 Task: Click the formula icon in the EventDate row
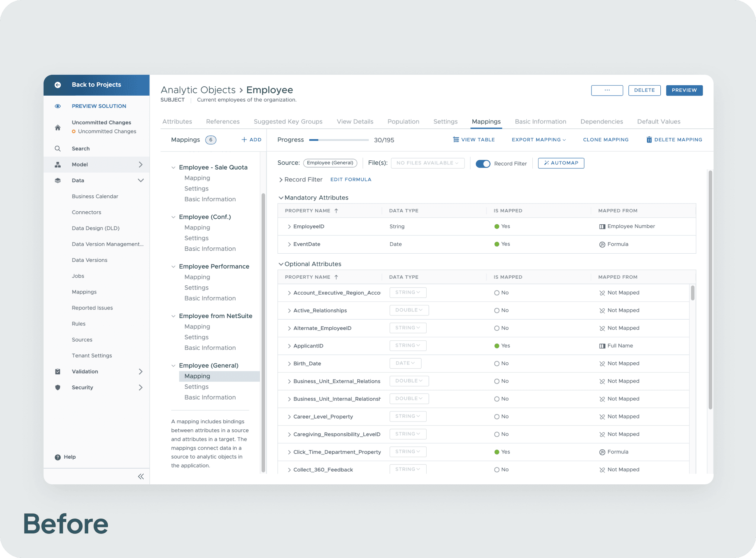pyautogui.click(x=602, y=244)
